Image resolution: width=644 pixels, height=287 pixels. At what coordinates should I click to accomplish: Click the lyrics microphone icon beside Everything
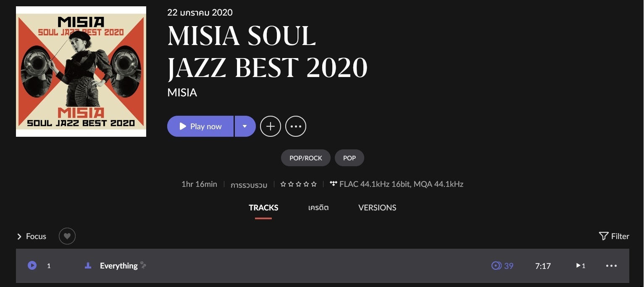coord(143,265)
